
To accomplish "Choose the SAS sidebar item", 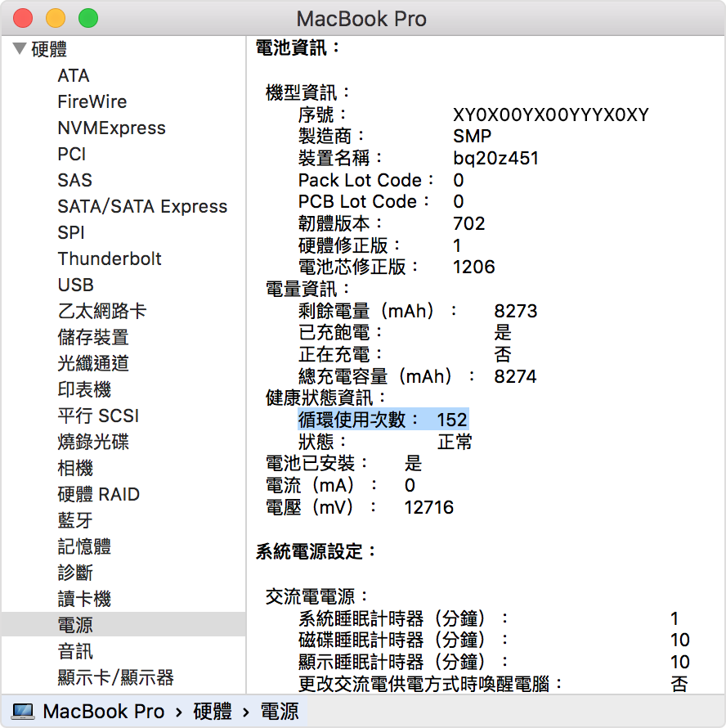I will (x=74, y=180).
